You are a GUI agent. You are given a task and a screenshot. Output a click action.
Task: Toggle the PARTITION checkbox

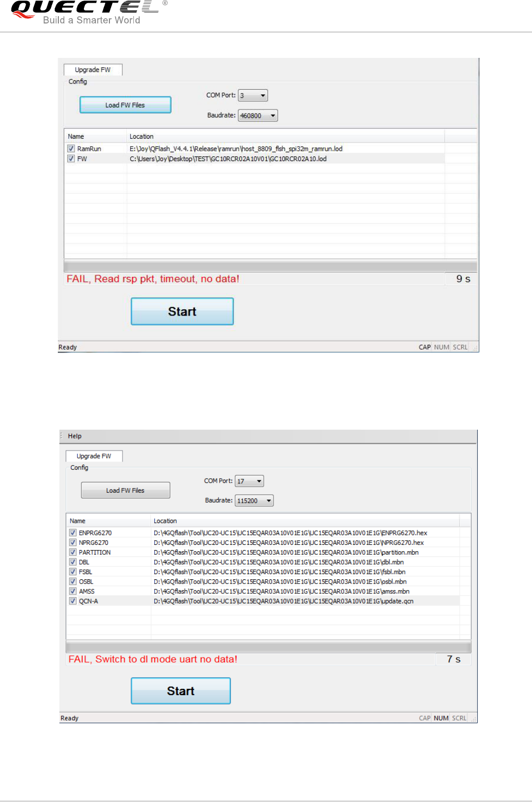click(x=73, y=552)
